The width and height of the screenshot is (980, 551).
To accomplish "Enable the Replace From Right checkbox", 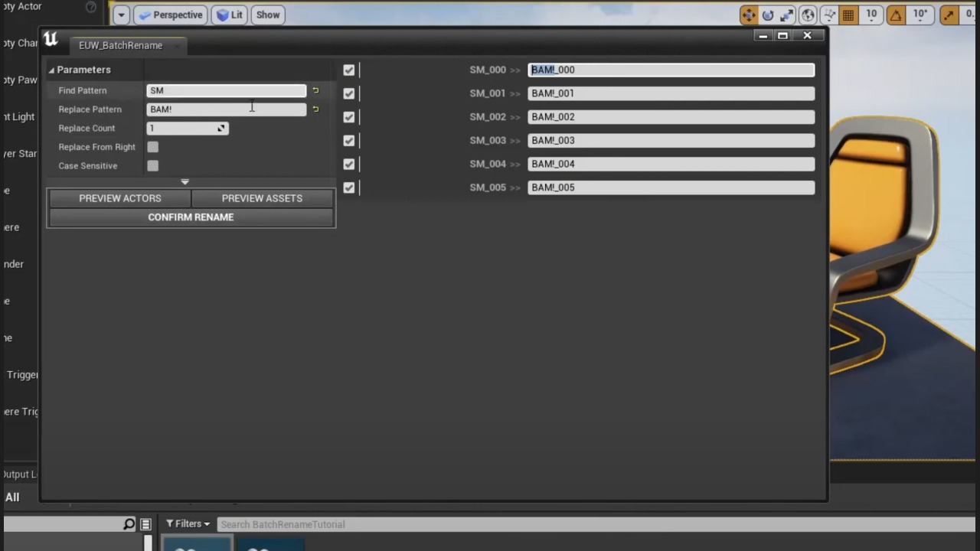I will coord(153,147).
